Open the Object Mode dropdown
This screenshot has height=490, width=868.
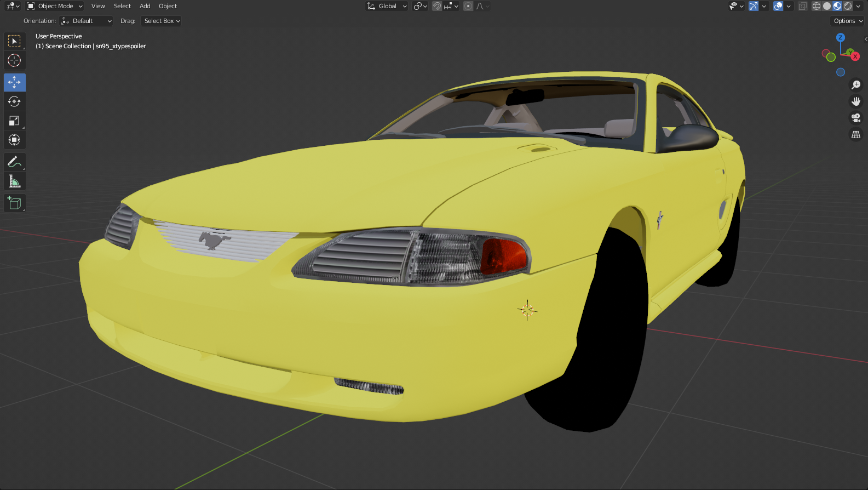pyautogui.click(x=55, y=6)
